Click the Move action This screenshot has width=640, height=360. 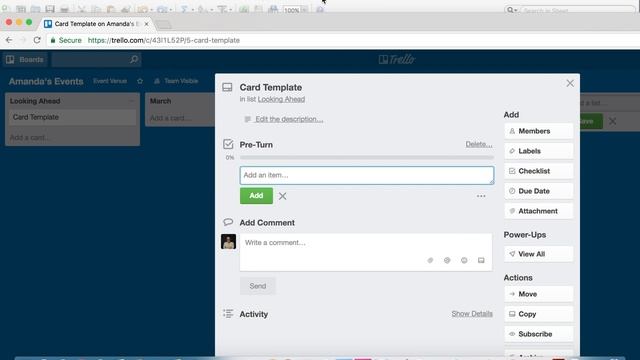pos(538,294)
